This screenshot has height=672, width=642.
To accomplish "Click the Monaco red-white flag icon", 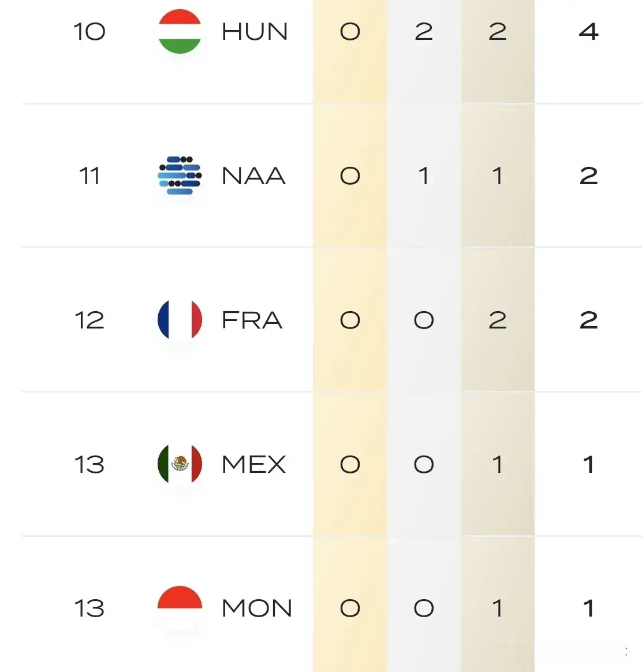I will [x=180, y=608].
